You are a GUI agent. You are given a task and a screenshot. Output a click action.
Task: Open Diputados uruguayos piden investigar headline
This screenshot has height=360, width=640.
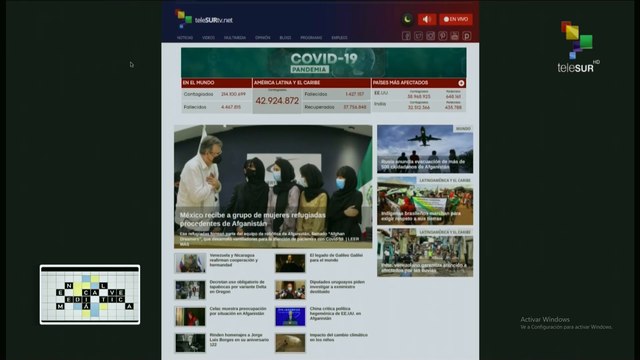point(337,287)
